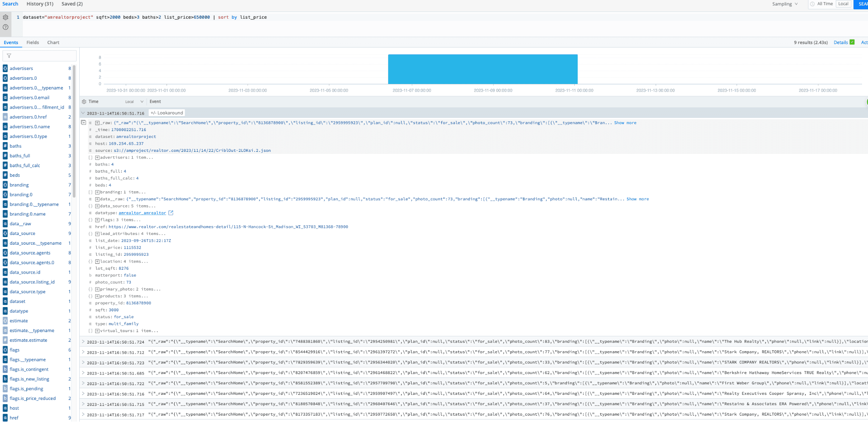
Task: Open the amrealtor_amrealtor datatype link
Action: (x=142, y=213)
